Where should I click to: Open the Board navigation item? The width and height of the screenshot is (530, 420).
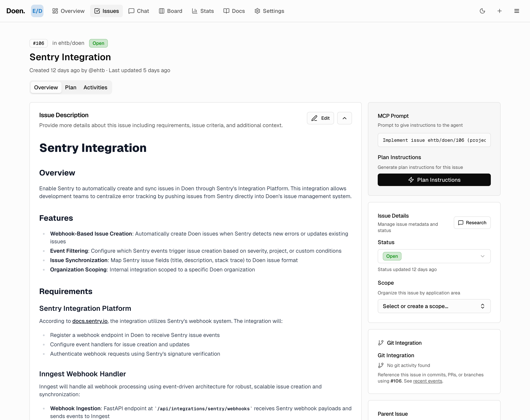tap(170, 11)
